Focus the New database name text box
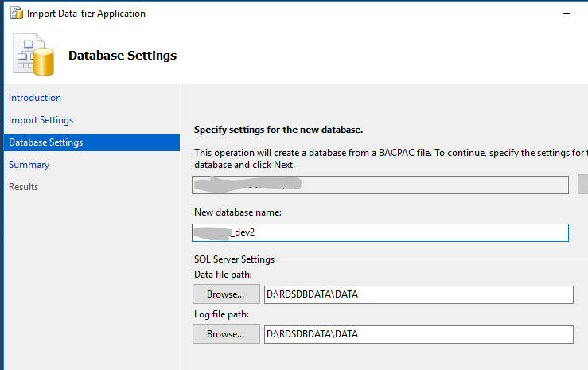Screen dimensions: 588x370 pos(381,232)
